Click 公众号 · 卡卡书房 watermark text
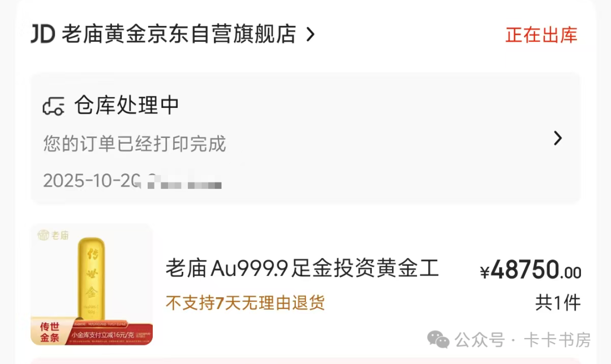This screenshot has height=364, width=611. 523,340
